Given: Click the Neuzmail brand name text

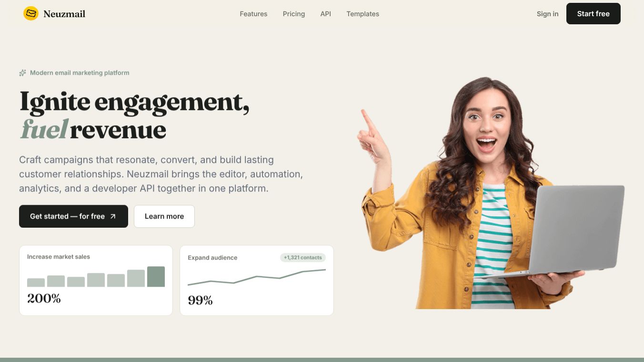Looking at the screenshot, I should tap(64, 14).
